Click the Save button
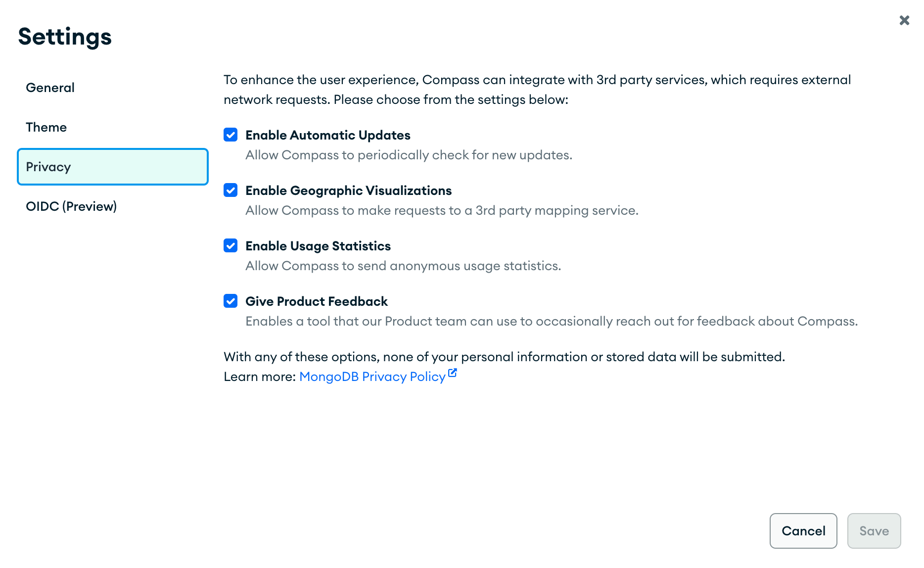Screen dimensions: 924x568 874,531
